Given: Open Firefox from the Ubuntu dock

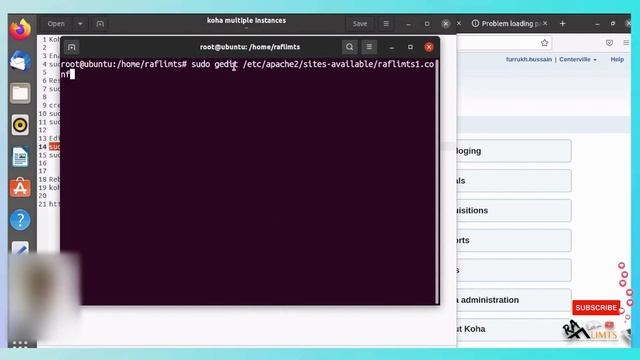Looking at the screenshot, I should (x=20, y=29).
